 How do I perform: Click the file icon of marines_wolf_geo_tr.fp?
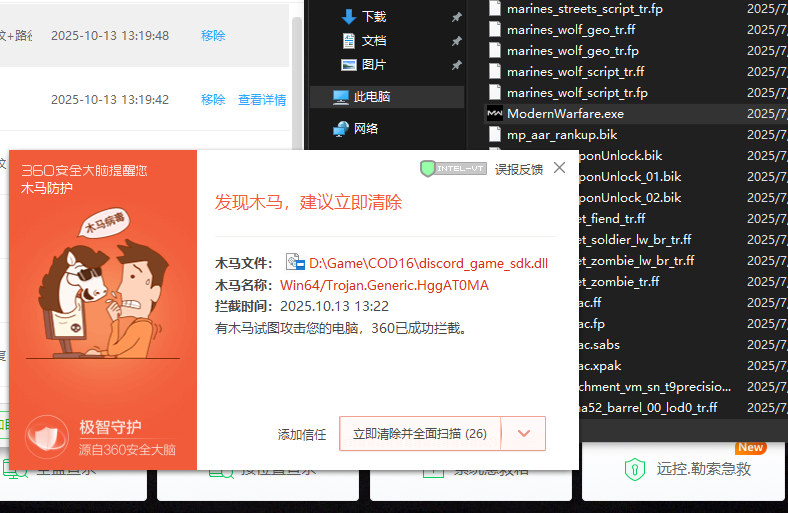495,51
